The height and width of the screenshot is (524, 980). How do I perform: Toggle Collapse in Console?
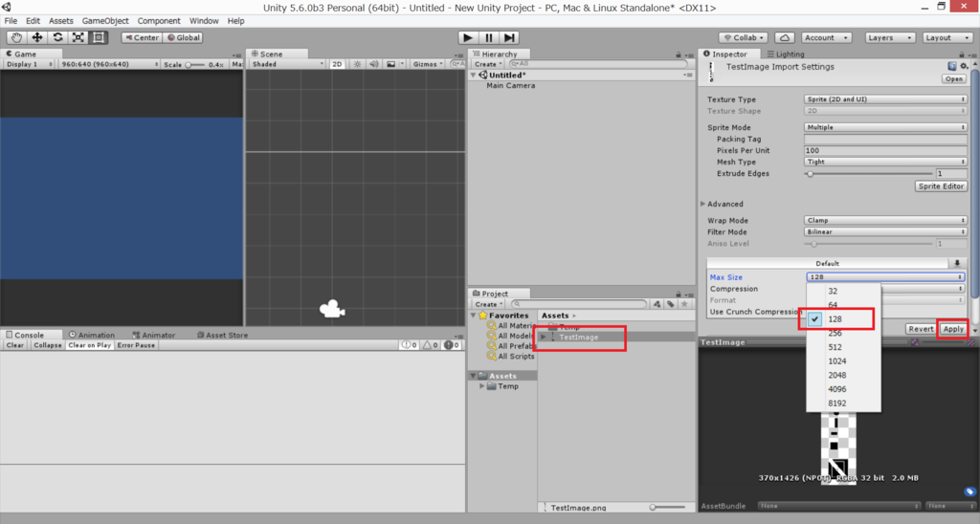[x=48, y=345]
